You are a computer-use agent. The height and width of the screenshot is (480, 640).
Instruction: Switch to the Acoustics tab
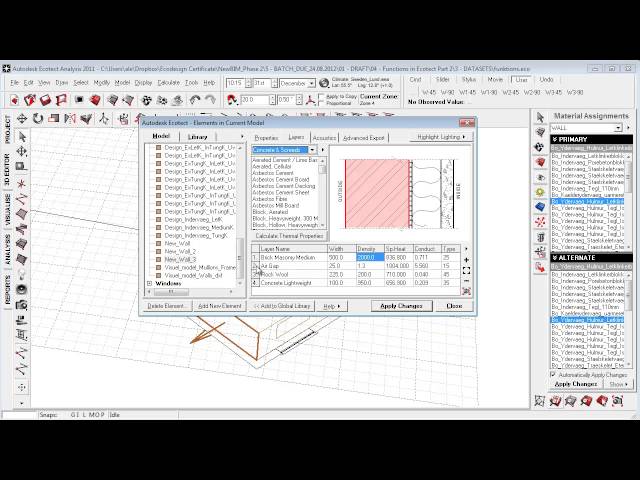click(x=324, y=138)
